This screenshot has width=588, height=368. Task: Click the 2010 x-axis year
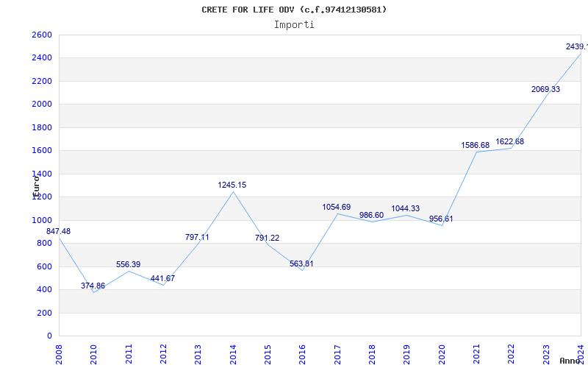(94, 355)
